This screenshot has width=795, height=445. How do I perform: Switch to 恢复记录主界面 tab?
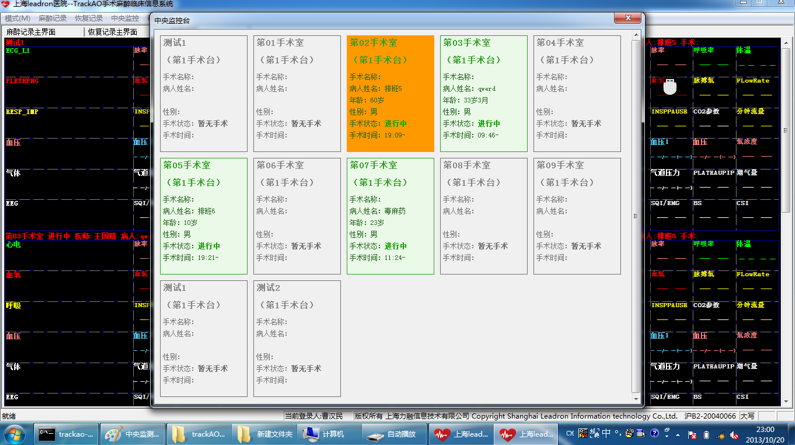coord(112,32)
